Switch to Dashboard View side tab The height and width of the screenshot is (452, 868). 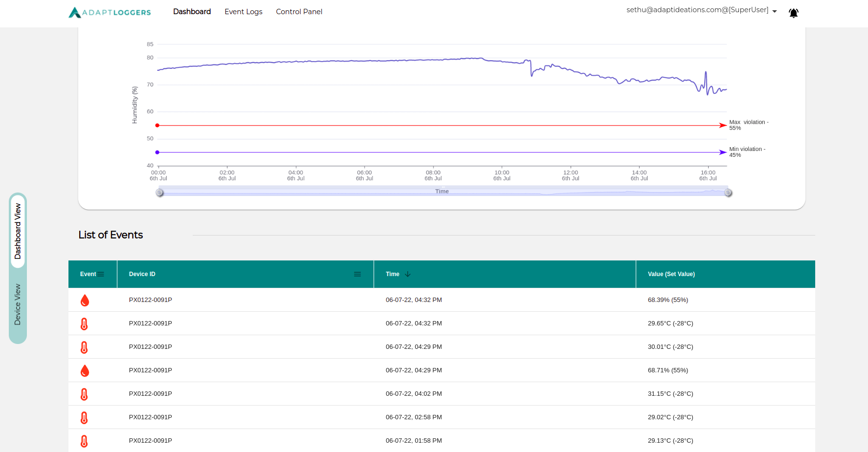pyautogui.click(x=18, y=231)
